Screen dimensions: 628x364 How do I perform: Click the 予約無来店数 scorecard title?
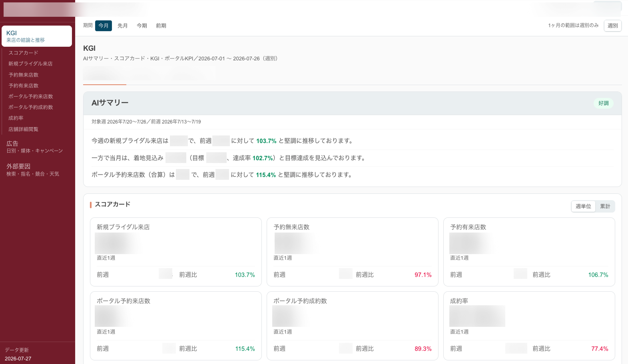pyautogui.click(x=291, y=227)
